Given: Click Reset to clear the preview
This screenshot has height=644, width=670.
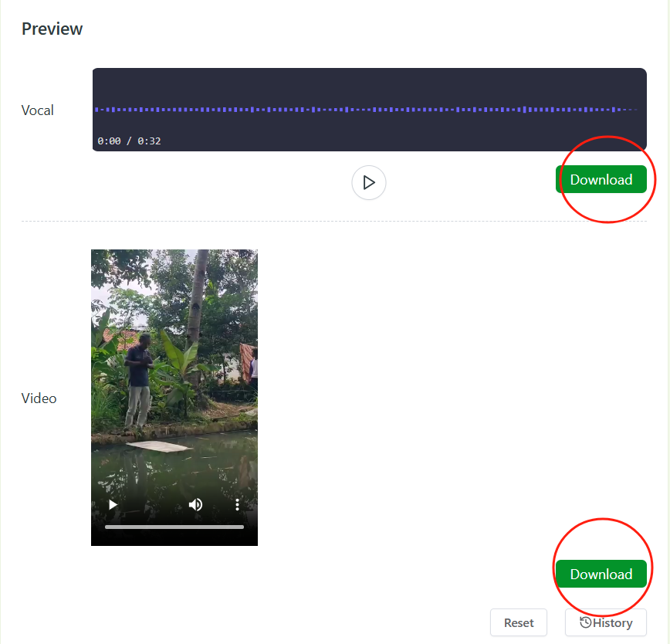Looking at the screenshot, I should (518, 622).
